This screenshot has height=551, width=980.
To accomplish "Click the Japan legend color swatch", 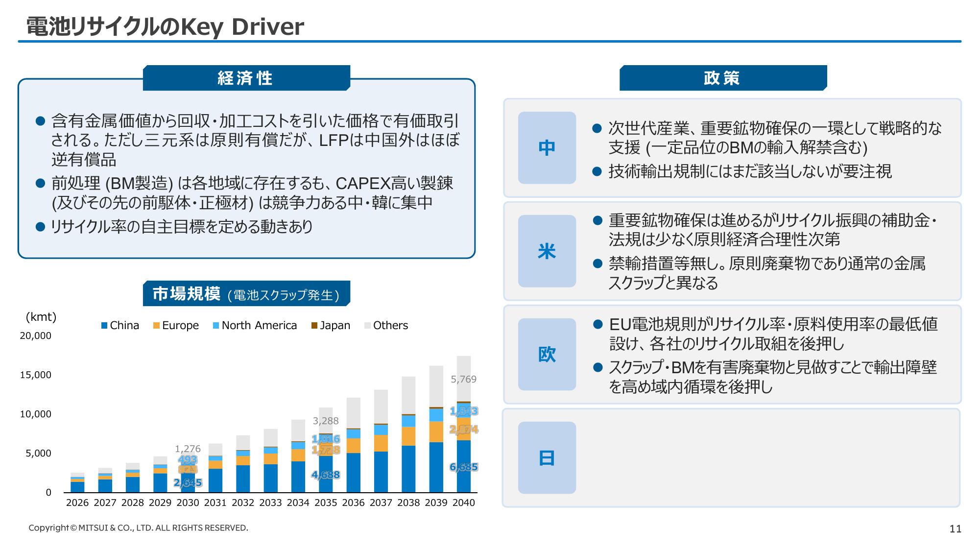I will (314, 326).
